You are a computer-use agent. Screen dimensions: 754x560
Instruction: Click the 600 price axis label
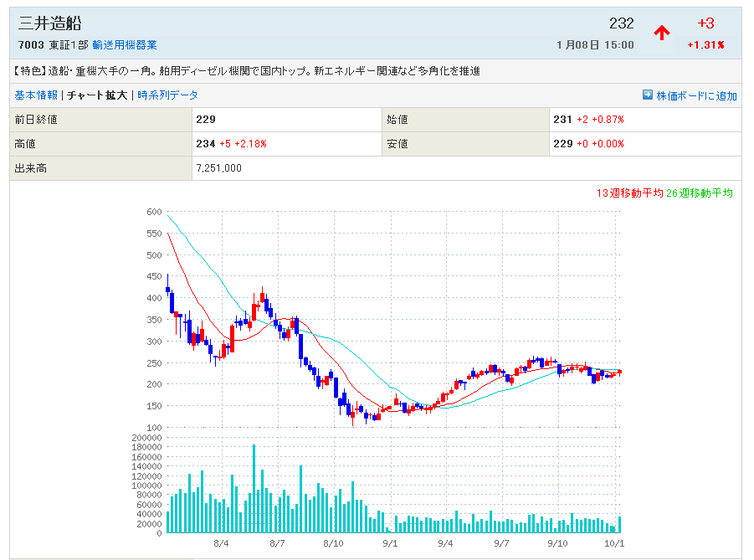click(154, 212)
